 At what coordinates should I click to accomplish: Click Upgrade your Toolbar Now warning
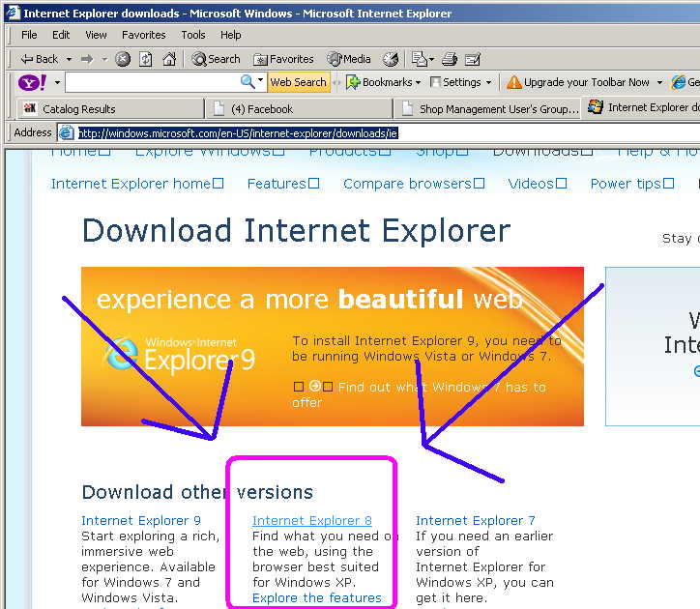coord(577,82)
